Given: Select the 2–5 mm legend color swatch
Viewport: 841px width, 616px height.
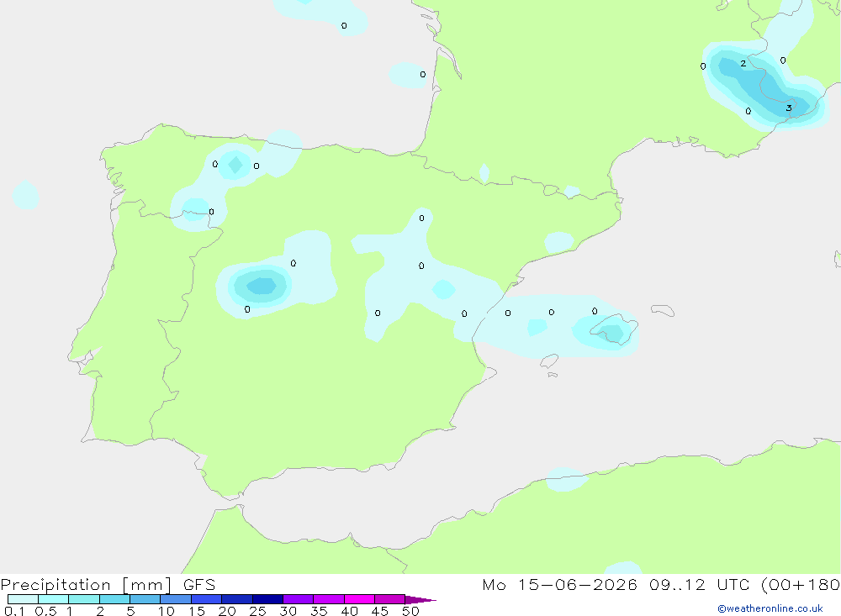Looking at the screenshot, I should pyautogui.click(x=114, y=599).
